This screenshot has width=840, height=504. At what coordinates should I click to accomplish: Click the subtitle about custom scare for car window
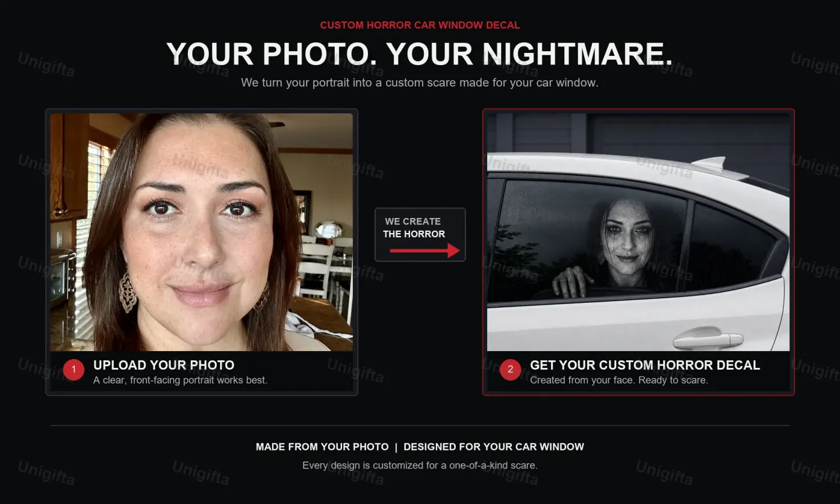point(420,83)
